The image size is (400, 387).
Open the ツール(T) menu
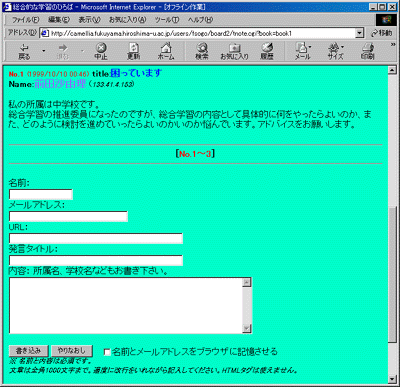(167, 20)
